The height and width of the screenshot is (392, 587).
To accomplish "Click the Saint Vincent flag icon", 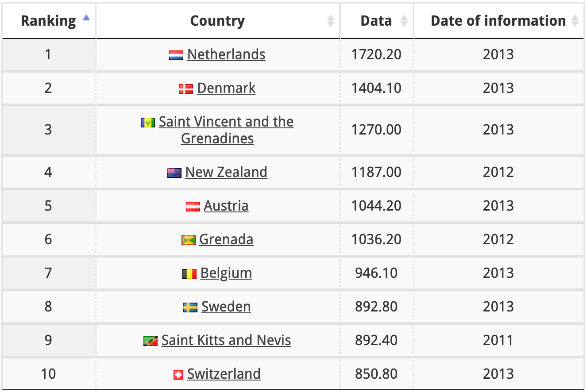I will [148, 122].
